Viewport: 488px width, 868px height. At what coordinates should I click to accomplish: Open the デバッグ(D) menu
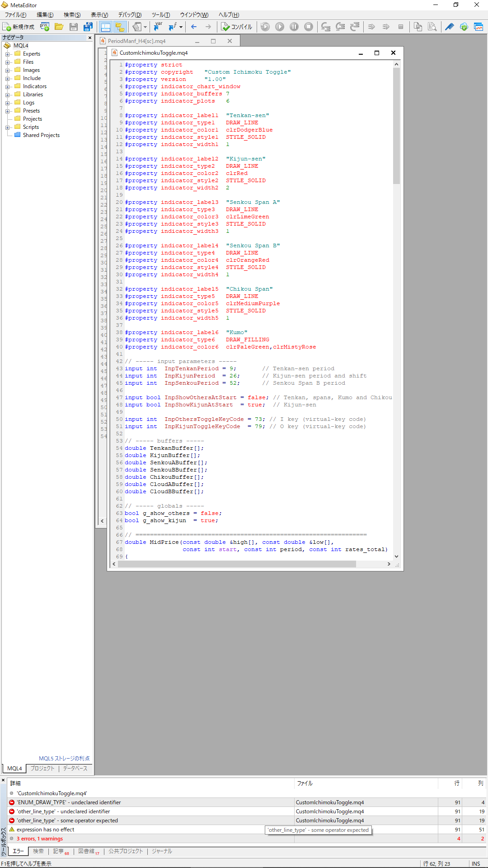coord(130,15)
